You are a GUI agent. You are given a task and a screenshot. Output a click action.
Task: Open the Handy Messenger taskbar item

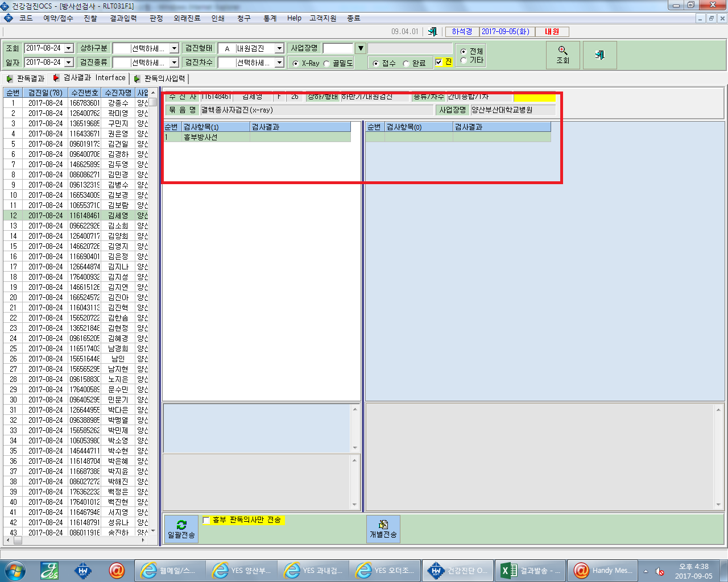pyautogui.click(x=602, y=570)
